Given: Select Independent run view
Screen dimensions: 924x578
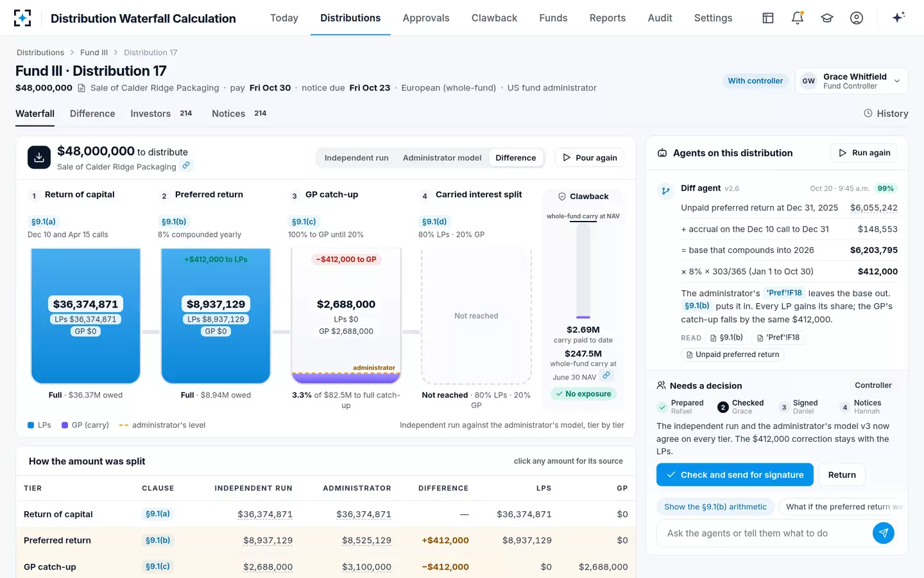Looking at the screenshot, I should (x=357, y=158).
